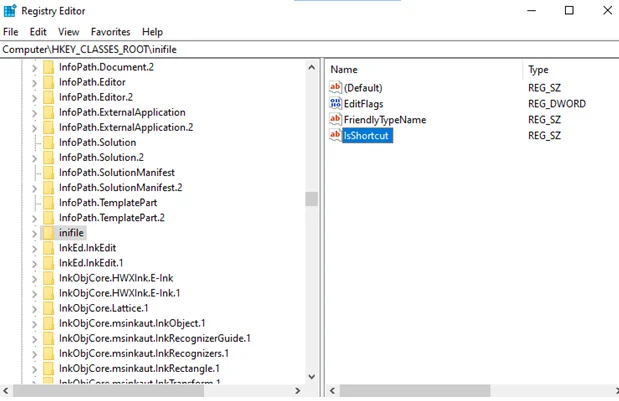This screenshot has width=619, height=401.
Task: Click the tree pane horizontal scrollbar thumb
Action: pyautogui.click(x=109, y=391)
